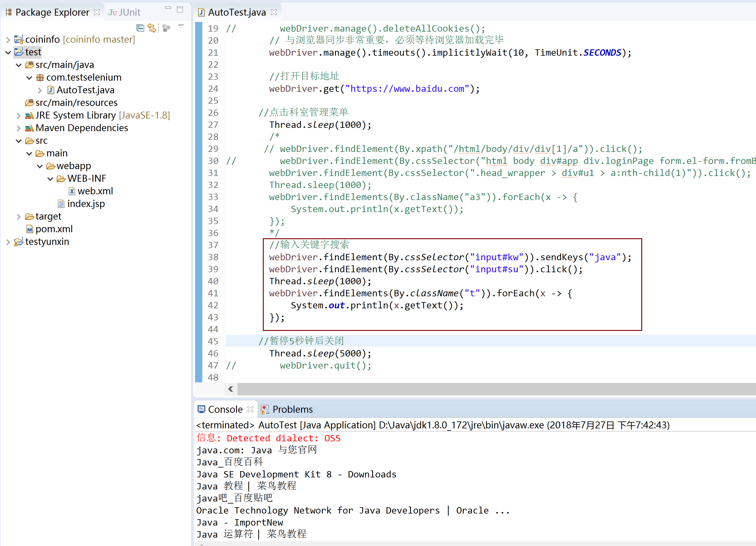Click the Collapse All icon in Package Explorer
The image size is (756, 546).
tap(140, 28)
